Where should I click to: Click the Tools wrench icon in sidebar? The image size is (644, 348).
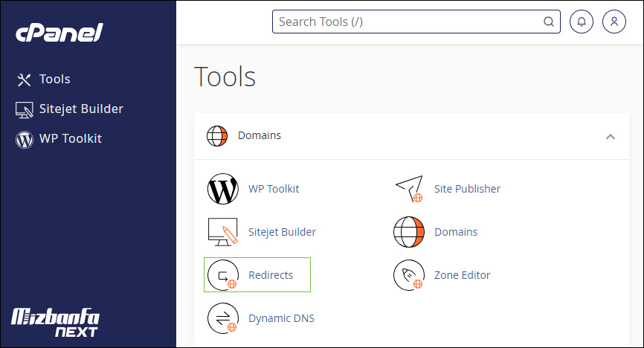coord(25,80)
